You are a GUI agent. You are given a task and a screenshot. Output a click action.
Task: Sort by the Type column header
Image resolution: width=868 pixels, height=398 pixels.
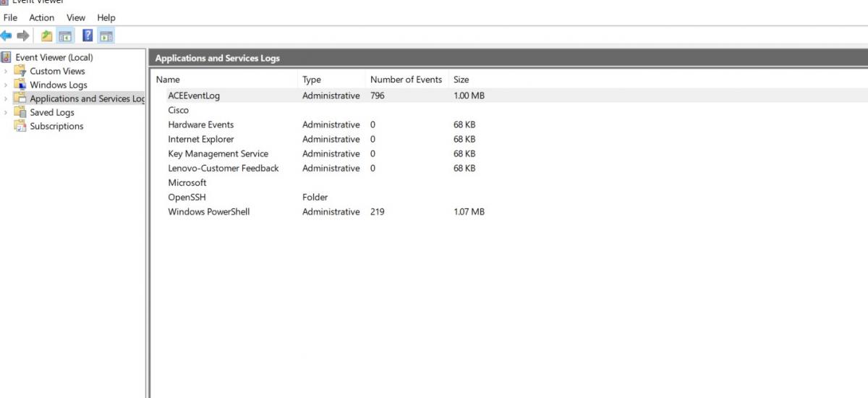312,80
